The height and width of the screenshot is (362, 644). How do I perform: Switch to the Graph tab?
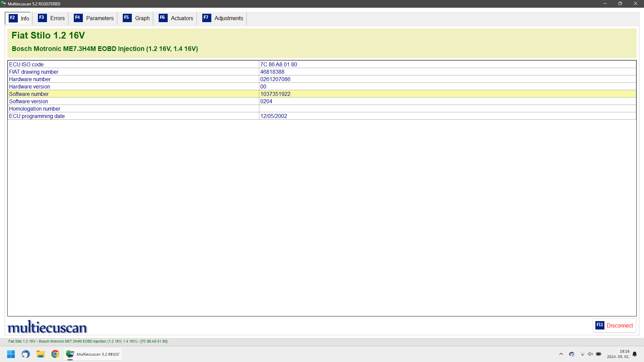point(136,18)
